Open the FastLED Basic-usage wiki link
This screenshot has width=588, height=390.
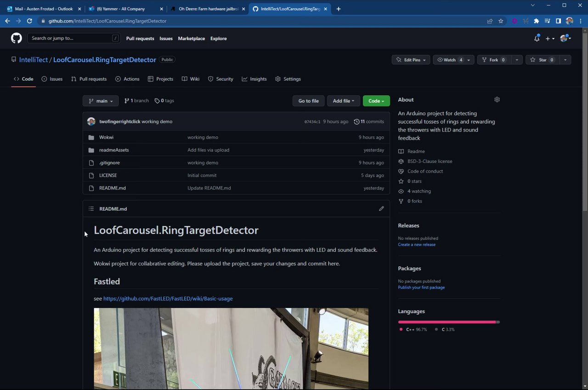coord(168,298)
